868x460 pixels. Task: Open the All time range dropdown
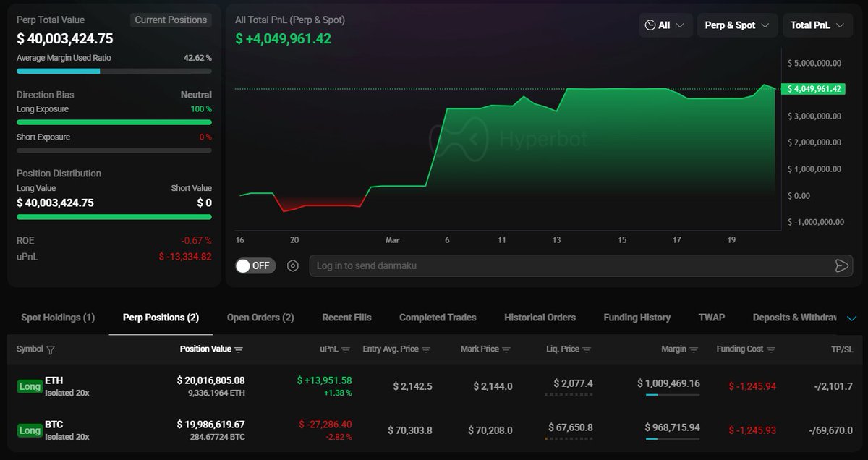tap(665, 25)
